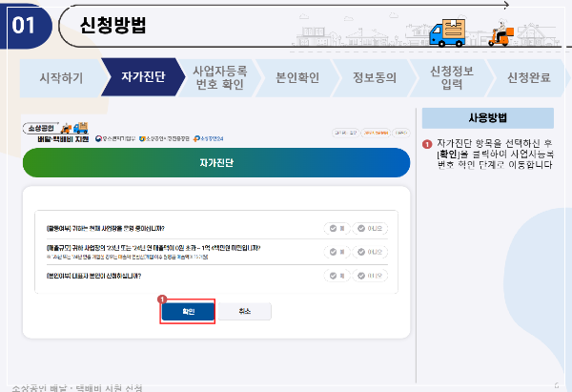Viewport: 572px width, 392px height.
Task: Click the 신청방법 page title
Action: pos(112,25)
